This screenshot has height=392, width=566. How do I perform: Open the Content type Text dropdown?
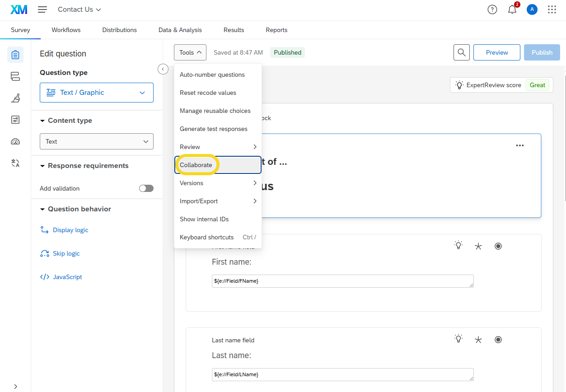pyautogui.click(x=97, y=141)
